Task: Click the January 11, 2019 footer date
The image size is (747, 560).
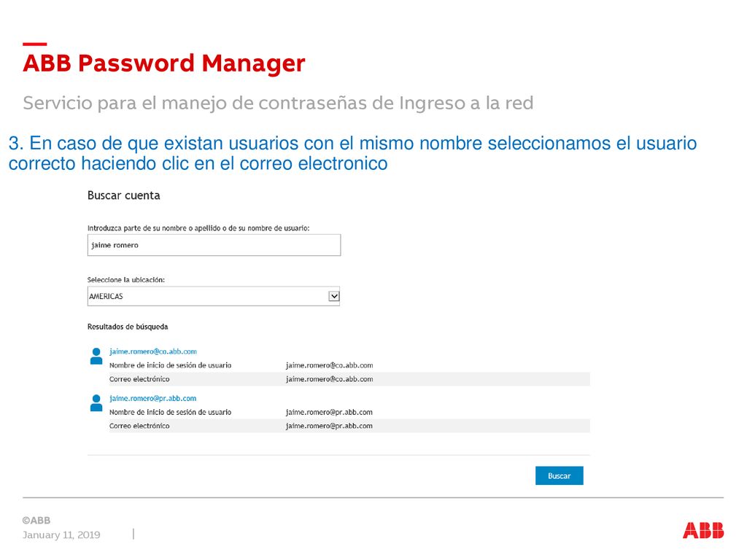Action: [x=61, y=534]
